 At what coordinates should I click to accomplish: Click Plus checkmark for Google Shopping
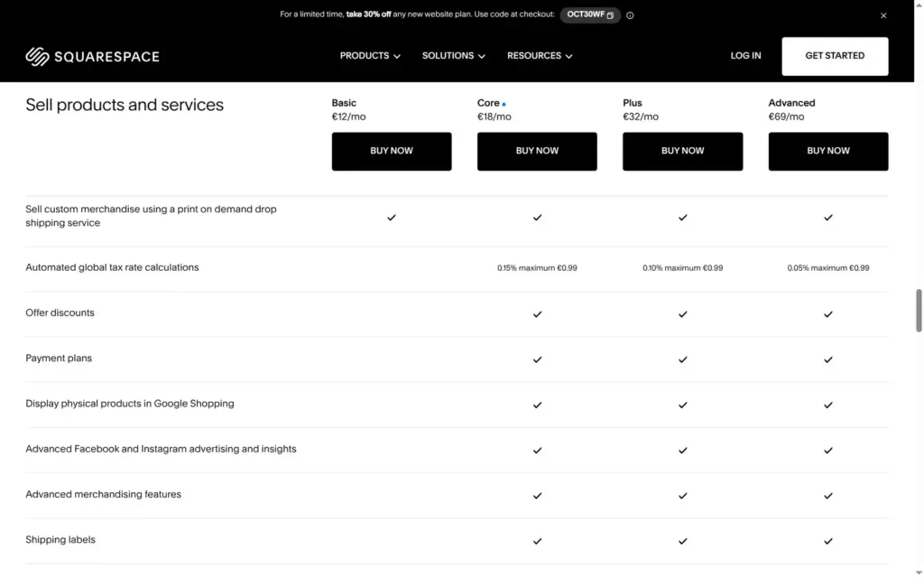pos(682,406)
